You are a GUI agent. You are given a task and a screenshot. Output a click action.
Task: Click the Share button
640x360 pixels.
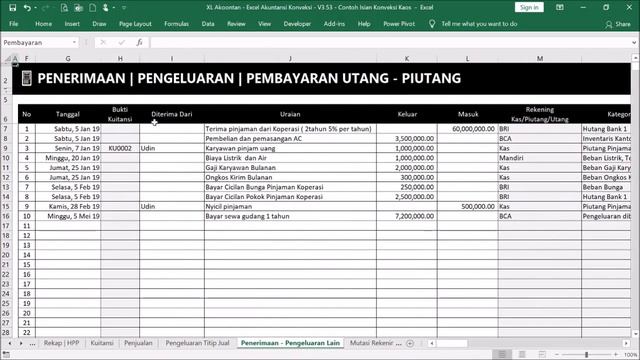click(618, 24)
